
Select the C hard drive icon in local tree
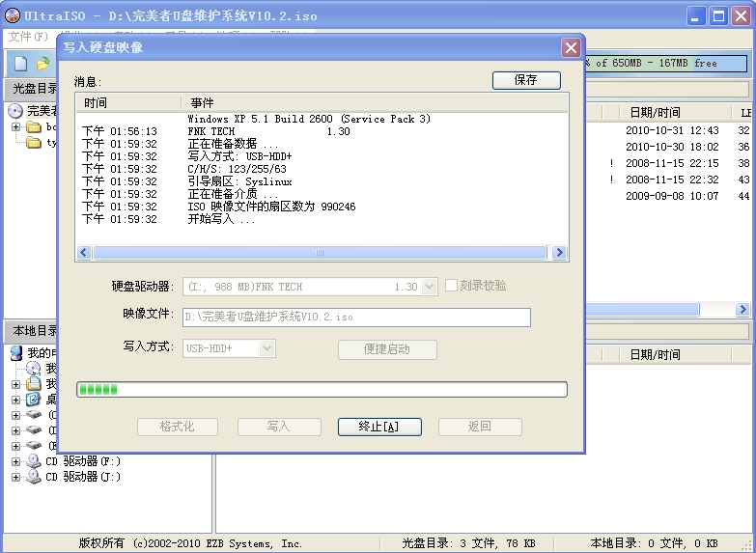click(33, 414)
